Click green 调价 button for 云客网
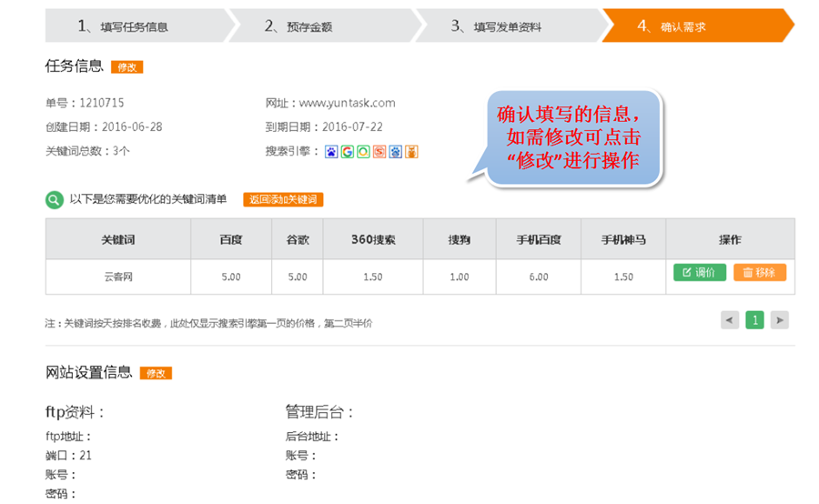Screen dimensions: 819x504 click(x=700, y=272)
